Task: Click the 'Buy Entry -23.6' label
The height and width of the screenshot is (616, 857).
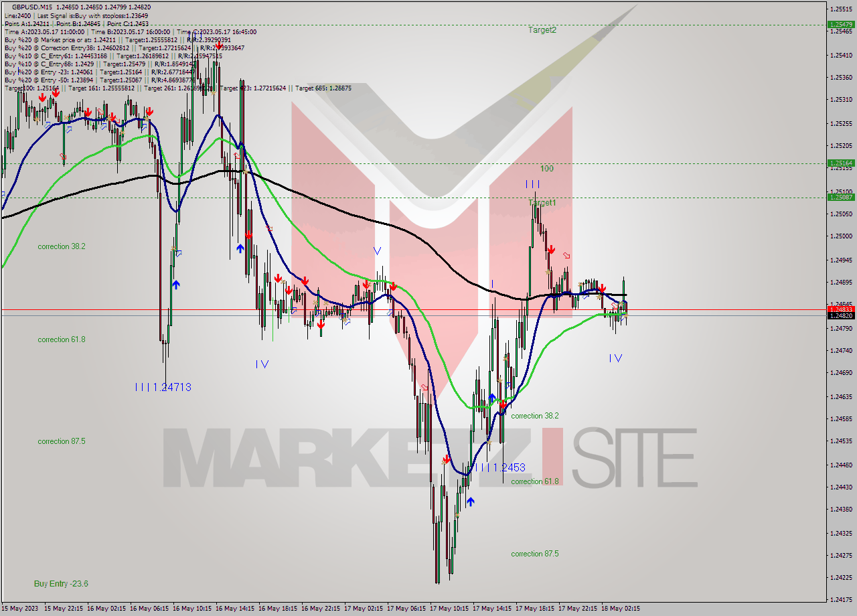Action: 61,584
